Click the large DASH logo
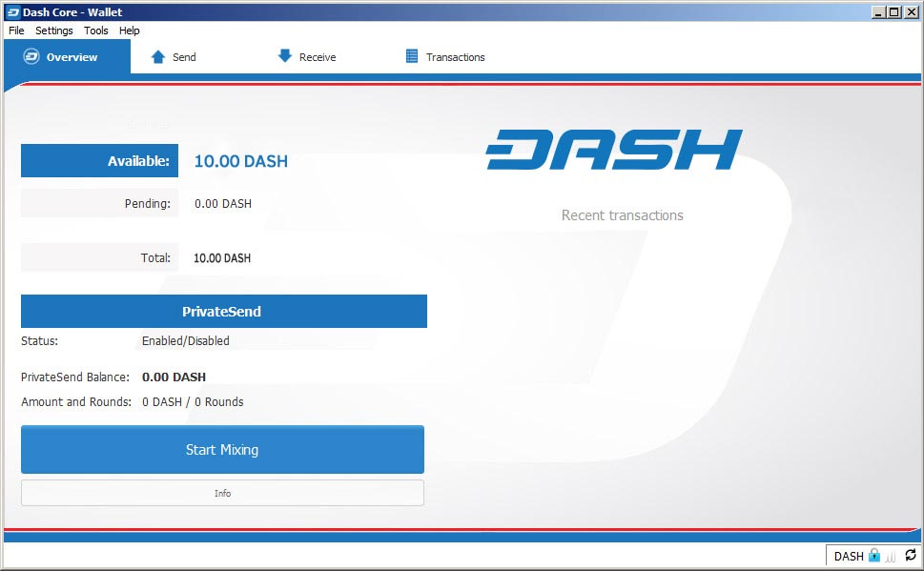 (614, 150)
